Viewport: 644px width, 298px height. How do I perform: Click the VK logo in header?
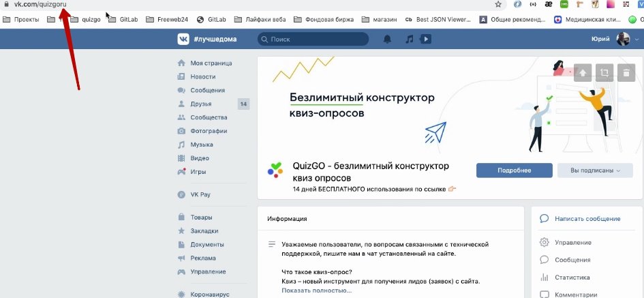pyautogui.click(x=183, y=40)
